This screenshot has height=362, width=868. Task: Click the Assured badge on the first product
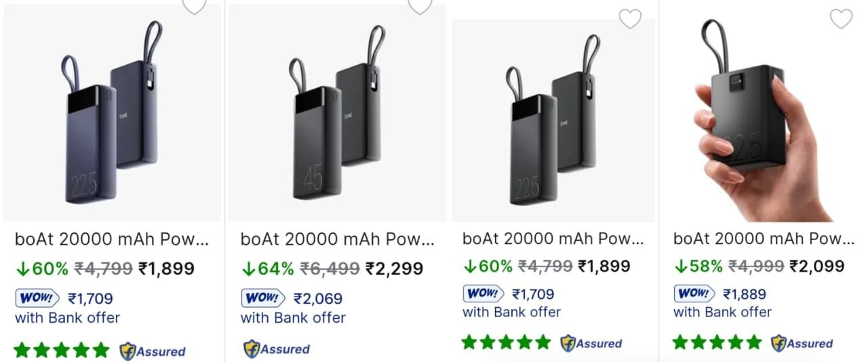click(153, 351)
